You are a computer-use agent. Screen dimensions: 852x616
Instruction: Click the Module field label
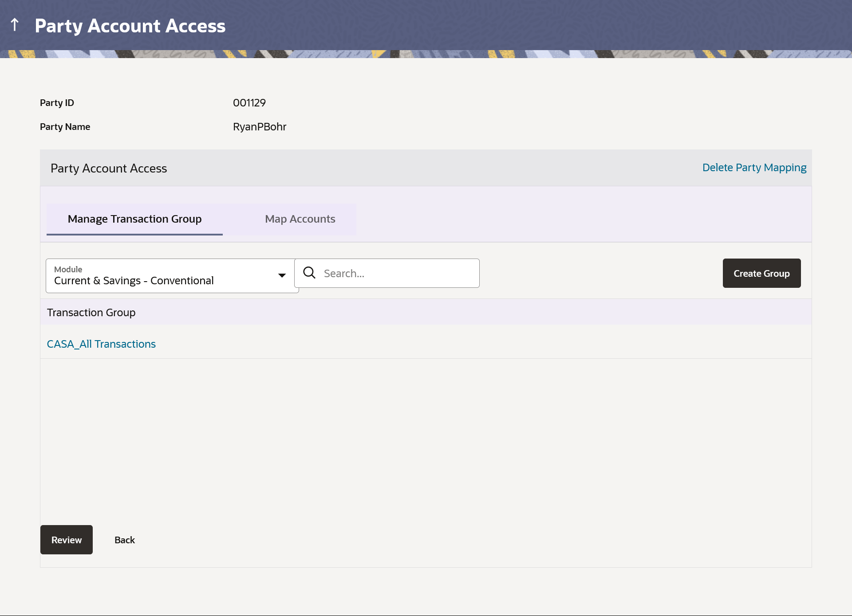pyautogui.click(x=68, y=269)
